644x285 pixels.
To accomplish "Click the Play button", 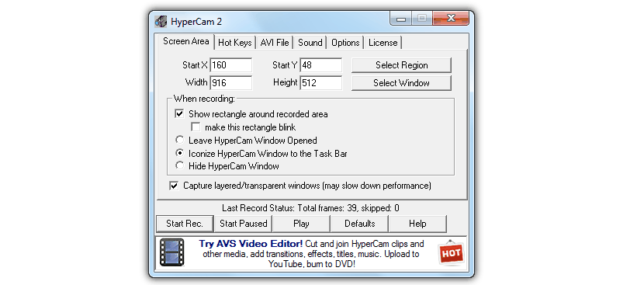I will [x=301, y=224].
